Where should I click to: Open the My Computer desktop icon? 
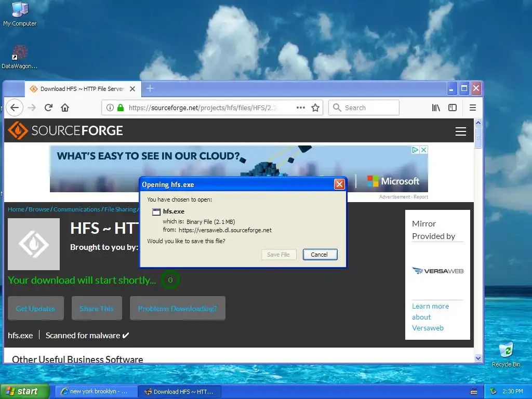tap(20, 14)
